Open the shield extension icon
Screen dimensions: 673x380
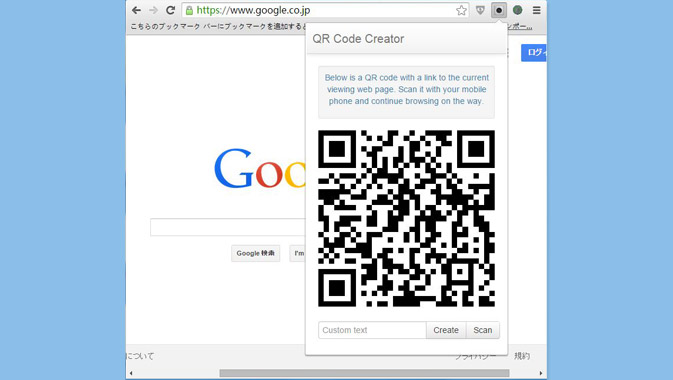[x=480, y=10]
